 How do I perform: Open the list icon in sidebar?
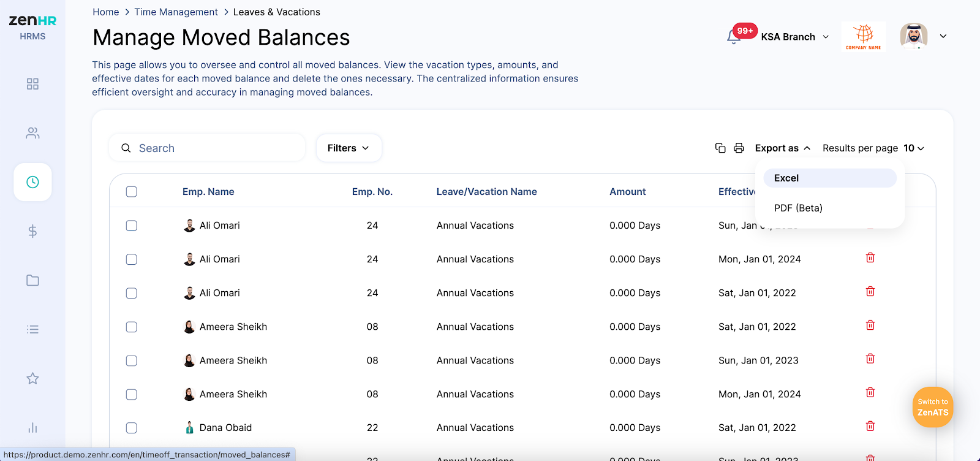pyautogui.click(x=32, y=329)
